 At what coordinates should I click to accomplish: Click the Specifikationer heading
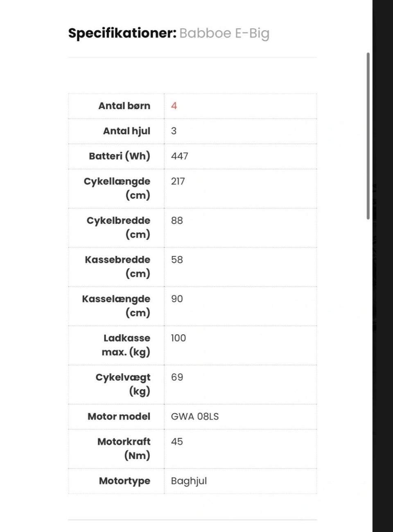122,33
